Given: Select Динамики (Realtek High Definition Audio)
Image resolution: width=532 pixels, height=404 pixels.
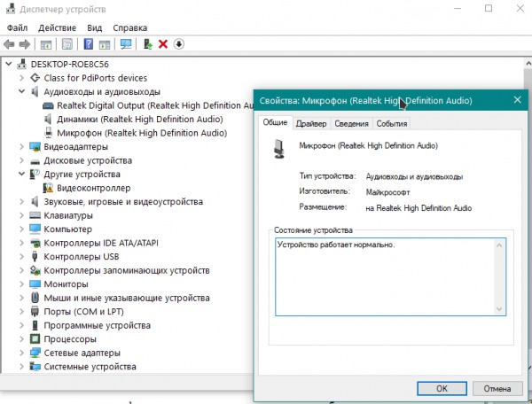Looking at the screenshot, I should click(x=140, y=119).
